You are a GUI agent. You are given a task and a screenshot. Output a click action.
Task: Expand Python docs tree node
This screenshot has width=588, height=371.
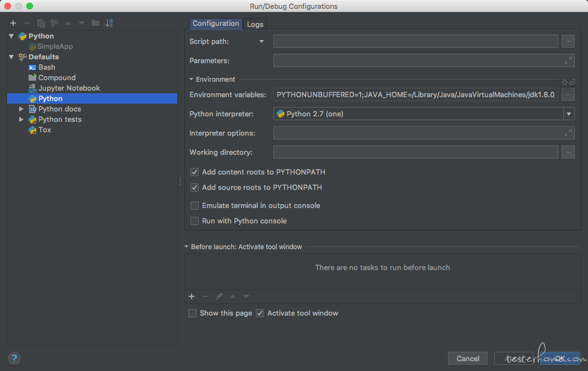21,109
